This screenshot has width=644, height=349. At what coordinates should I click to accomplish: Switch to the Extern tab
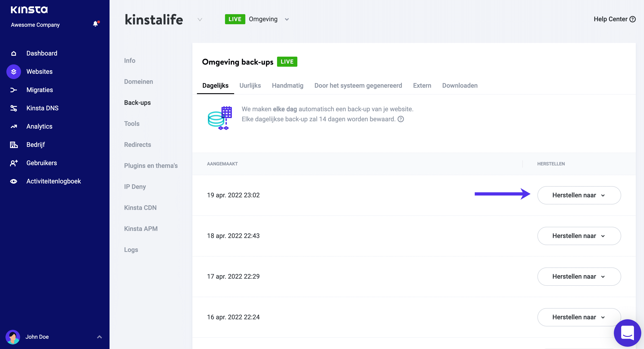point(422,86)
